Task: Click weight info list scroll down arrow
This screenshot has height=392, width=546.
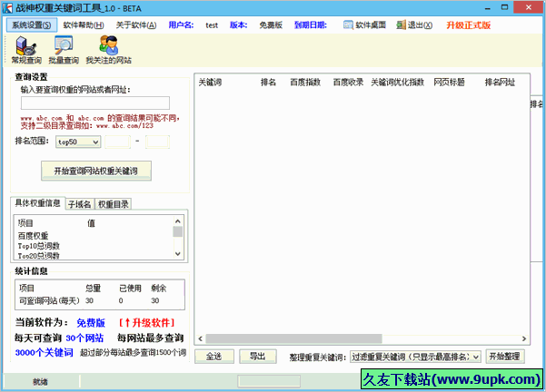Action: coord(177,253)
